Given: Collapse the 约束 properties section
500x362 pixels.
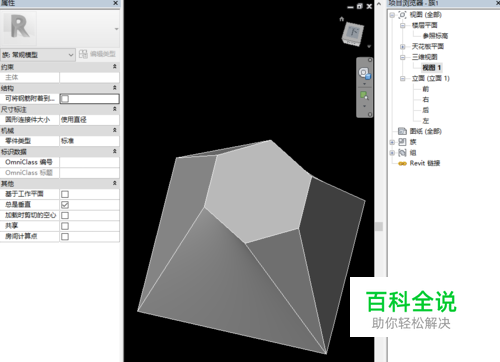Looking at the screenshot, I should point(115,67).
